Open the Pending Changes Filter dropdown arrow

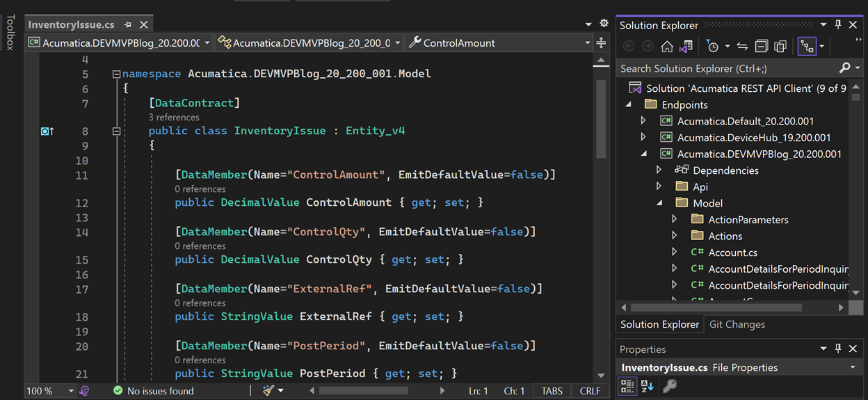coord(728,47)
